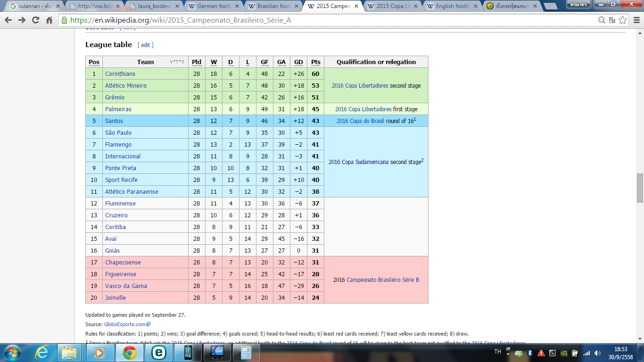
Task: Bookmark this page with the star icon
Action: (x=622, y=20)
